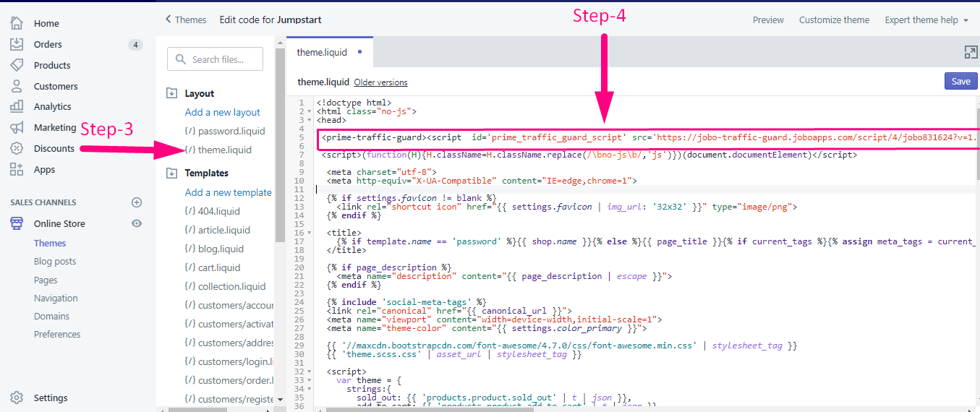The width and height of the screenshot is (980, 412).
Task: Fold code at line 16 title tag
Action: [x=311, y=233]
